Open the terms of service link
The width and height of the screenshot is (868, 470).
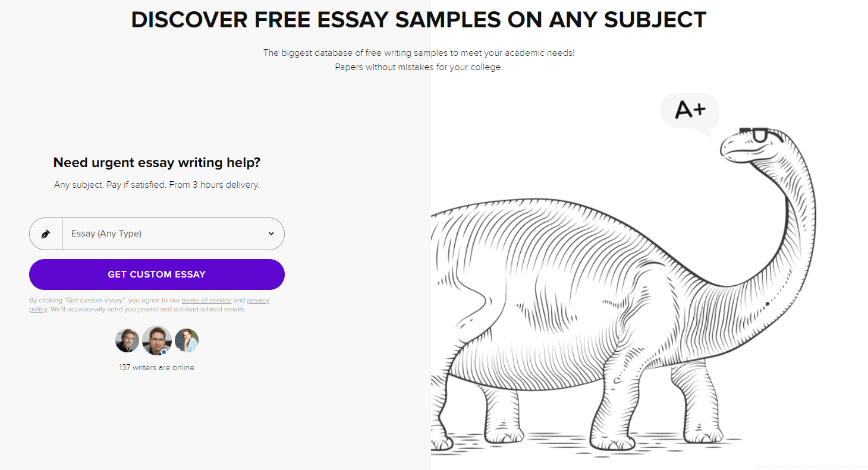coord(206,301)
